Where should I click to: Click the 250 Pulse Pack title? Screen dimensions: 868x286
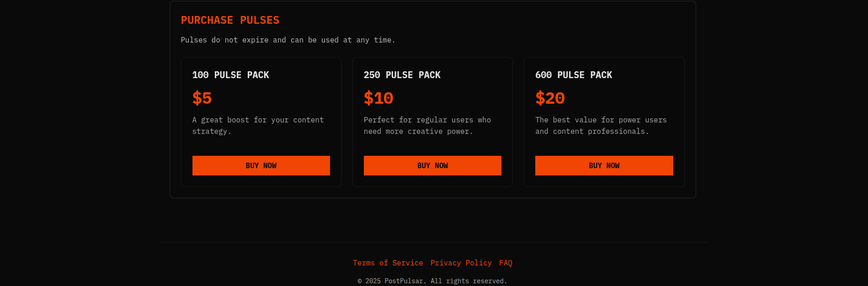click(x=402, y=75)
